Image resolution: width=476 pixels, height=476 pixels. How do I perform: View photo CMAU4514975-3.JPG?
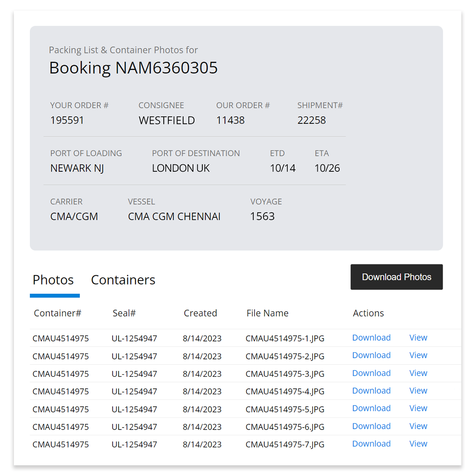418,373
